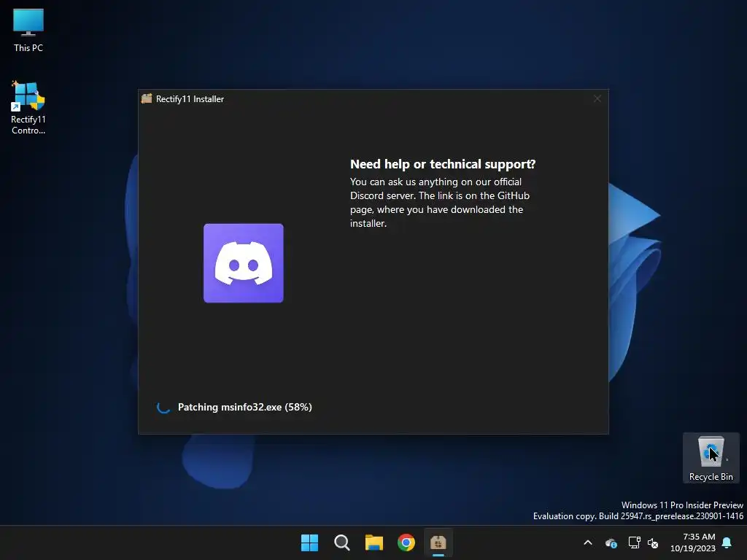Click the OneDrive cloud tray icon

pyautogui.click(x=611, y=542)
